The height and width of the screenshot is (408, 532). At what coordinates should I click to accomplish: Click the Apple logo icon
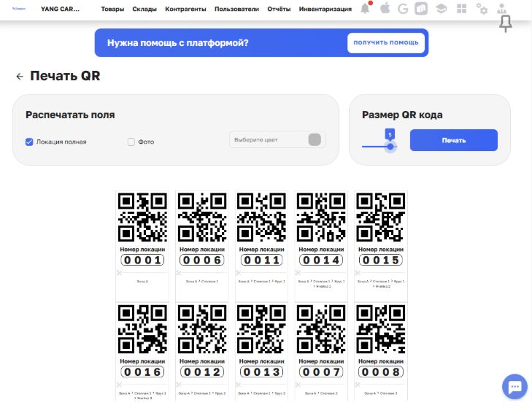pos(385,9)
